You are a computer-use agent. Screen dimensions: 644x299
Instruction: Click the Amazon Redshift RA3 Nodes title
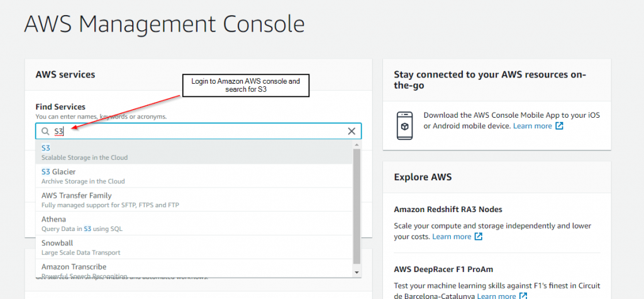click(x=448, y=210)
